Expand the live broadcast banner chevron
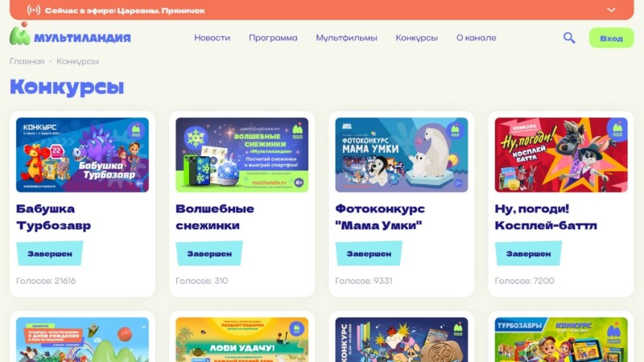 [611, 10]
